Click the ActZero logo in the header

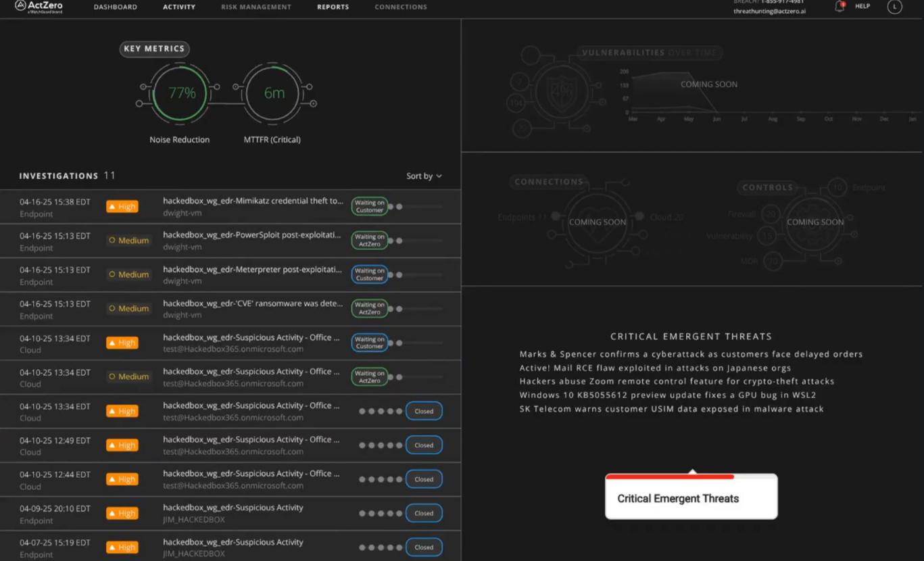tap(39, 7)
